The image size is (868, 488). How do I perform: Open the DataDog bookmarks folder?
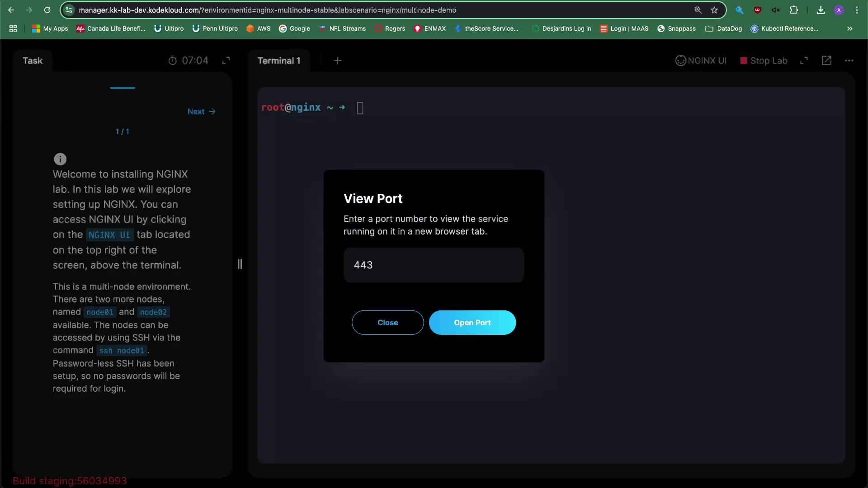point(723,28)
